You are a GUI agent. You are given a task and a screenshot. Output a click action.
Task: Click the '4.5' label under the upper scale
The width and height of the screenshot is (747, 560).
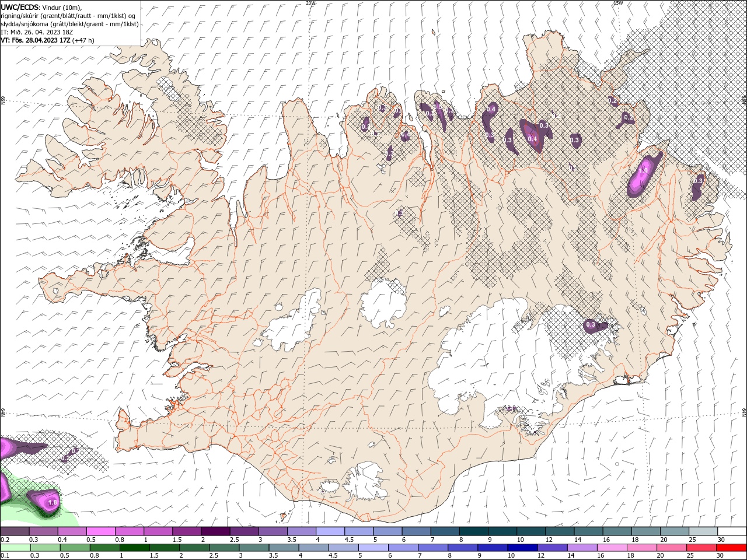(350, 540)
